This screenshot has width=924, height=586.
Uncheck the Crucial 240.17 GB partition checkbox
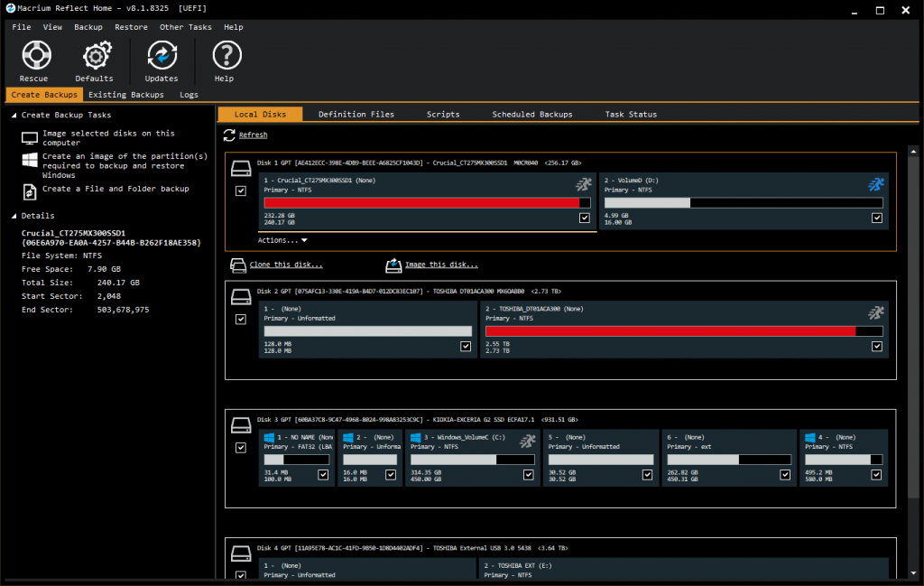584,219
